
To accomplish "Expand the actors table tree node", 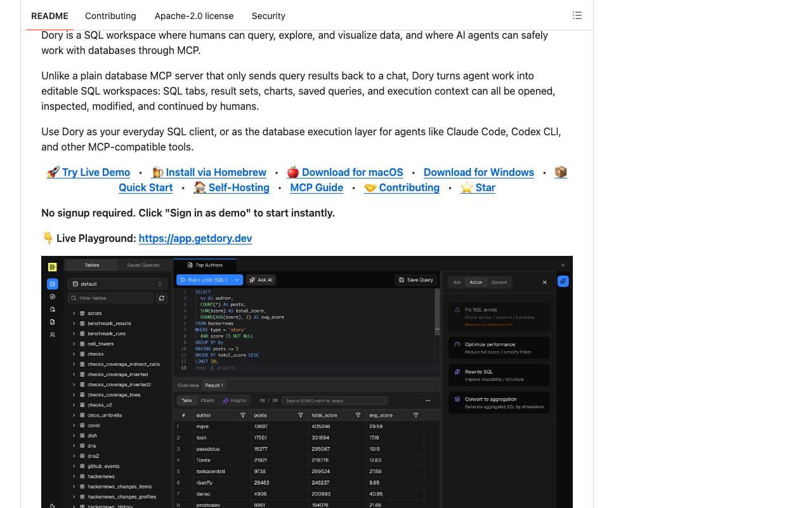I will (74, 313).
